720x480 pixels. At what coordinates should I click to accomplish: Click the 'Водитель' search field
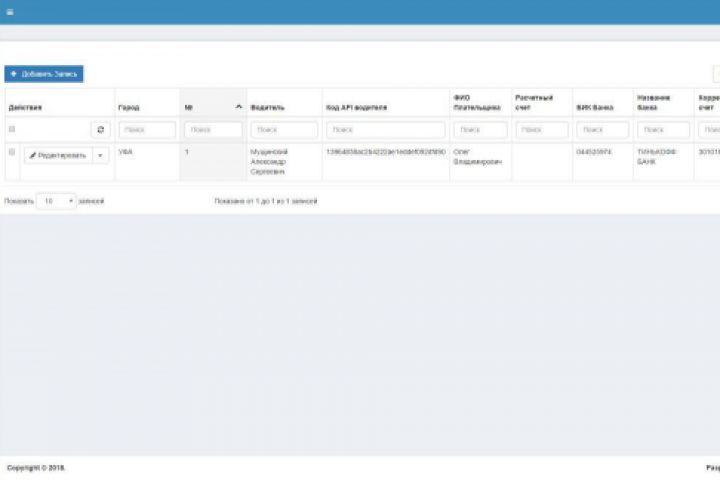284,130
